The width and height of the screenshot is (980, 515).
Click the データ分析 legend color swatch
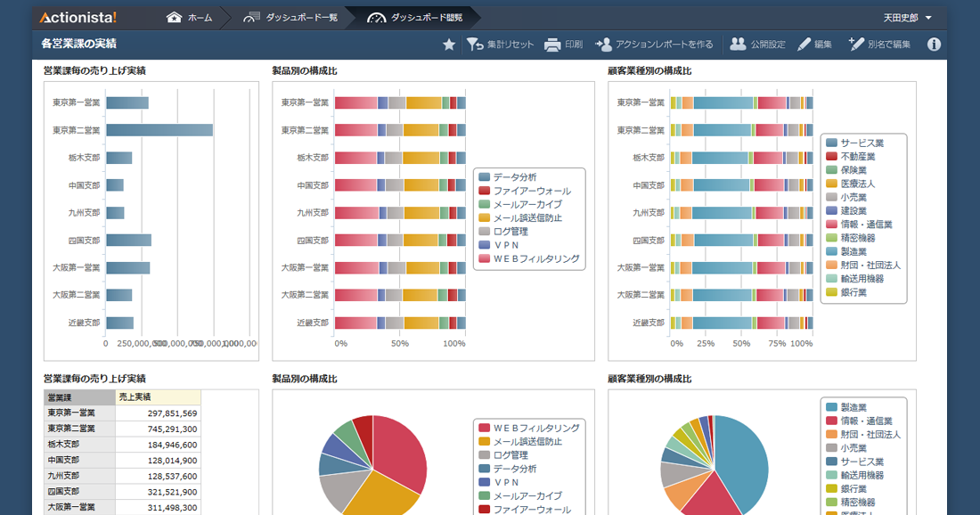pyautogui.click(x=485, y=177)
